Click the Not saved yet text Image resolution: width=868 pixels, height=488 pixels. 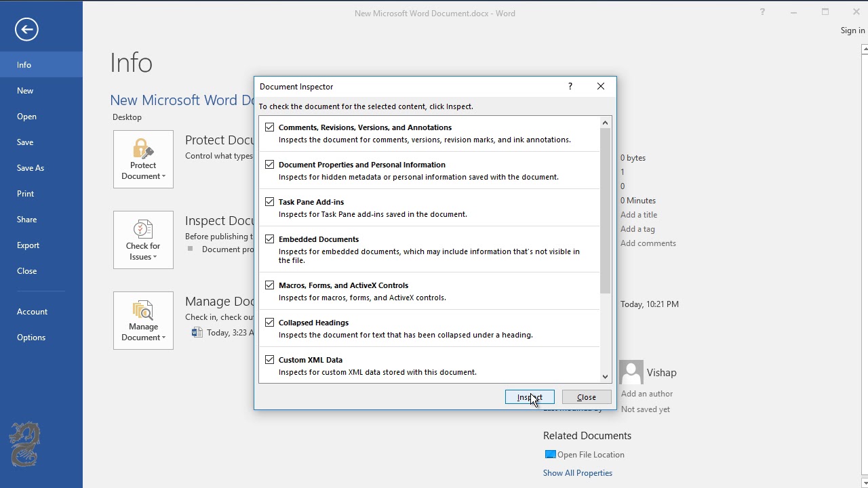(646, 409)
